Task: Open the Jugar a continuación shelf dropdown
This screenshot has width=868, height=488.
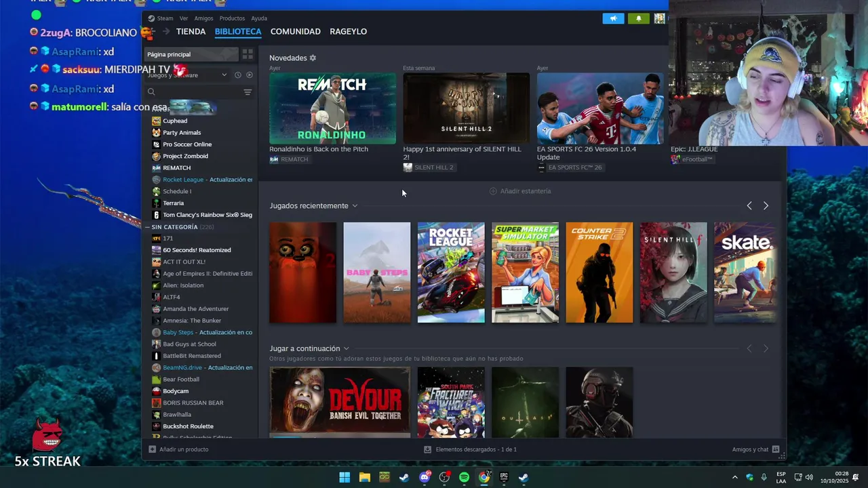Action: [346, 348]
